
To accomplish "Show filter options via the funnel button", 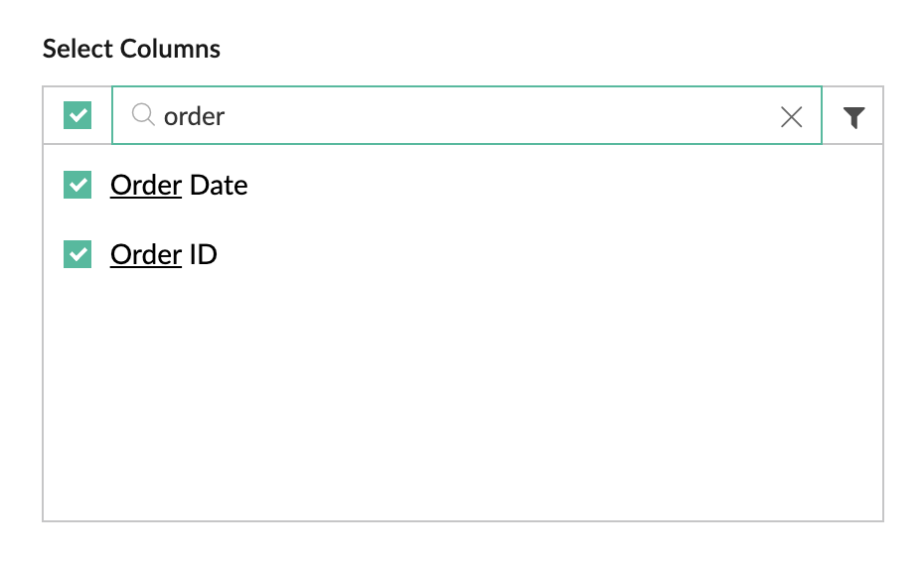I will click(x=853, y=117).
